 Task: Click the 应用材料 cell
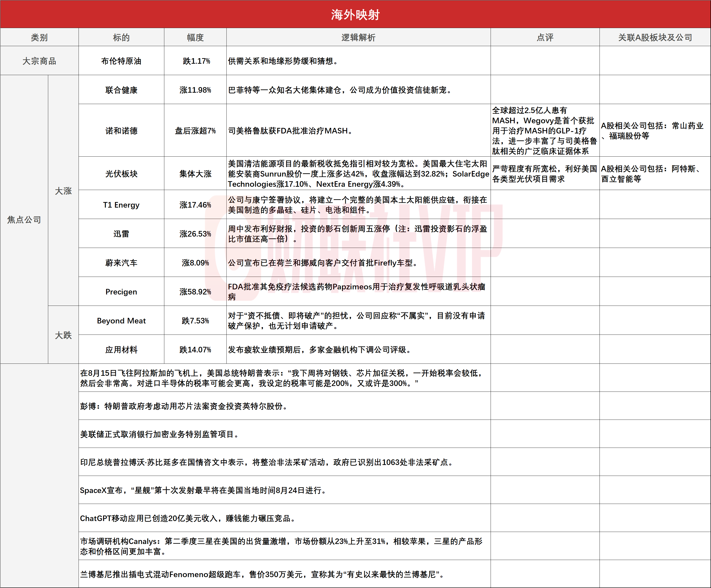coord(121,349)
